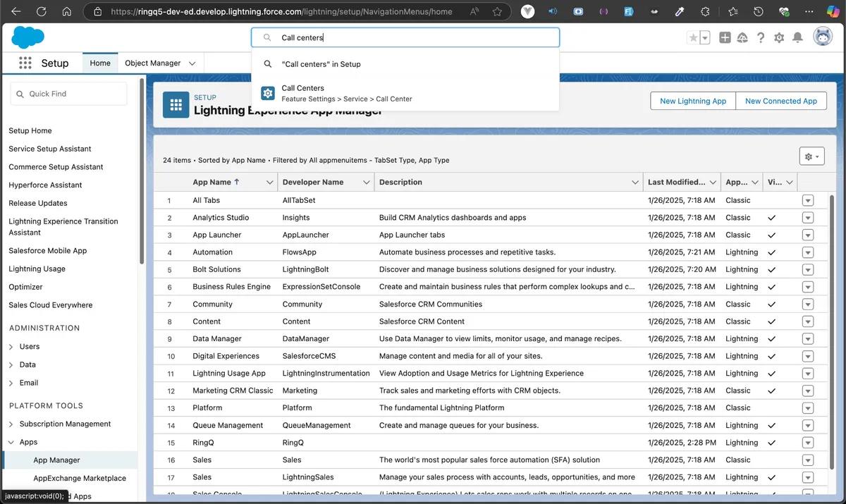Click the browser back arrow
The width and height of the screenshot is (846, 504).
(16, 11)
